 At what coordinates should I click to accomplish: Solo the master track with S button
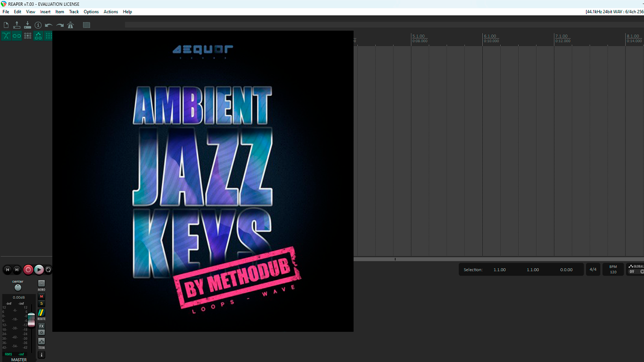(x=41, y=304)
